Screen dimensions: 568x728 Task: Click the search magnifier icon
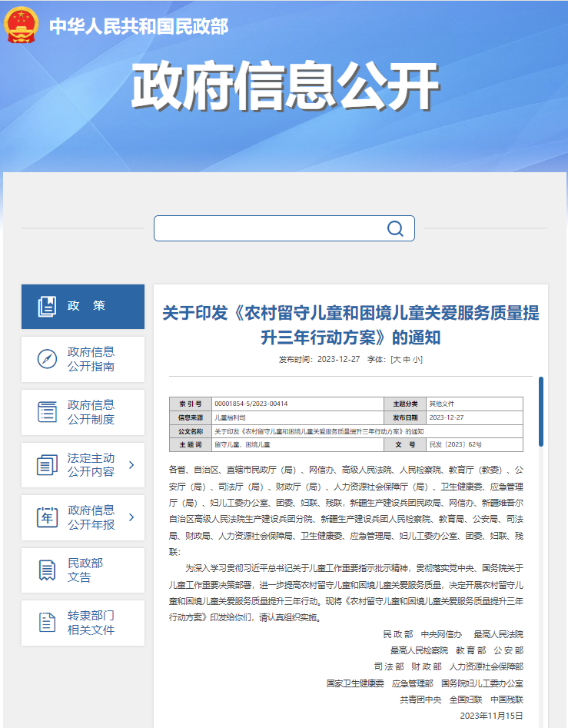[x=395, y=228]
